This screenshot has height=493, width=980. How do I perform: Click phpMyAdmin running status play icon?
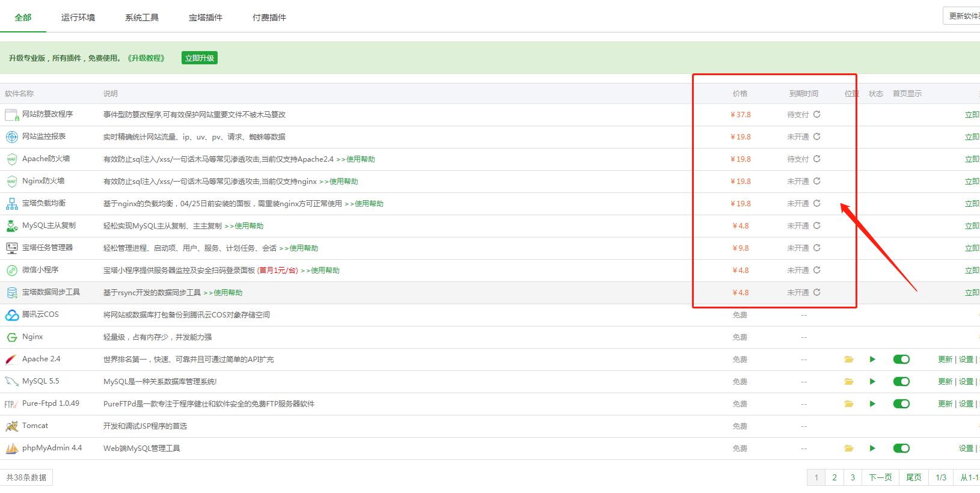[x=872, y=449]
